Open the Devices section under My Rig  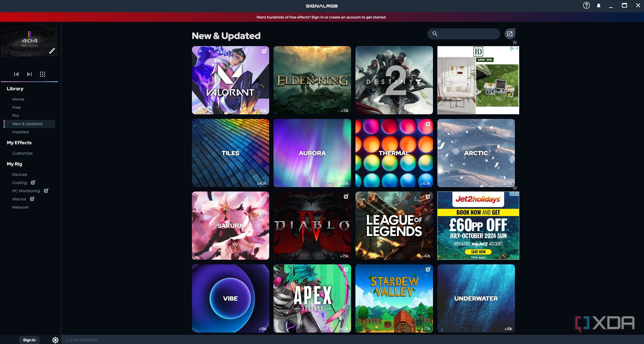click(x=20, y=174)
